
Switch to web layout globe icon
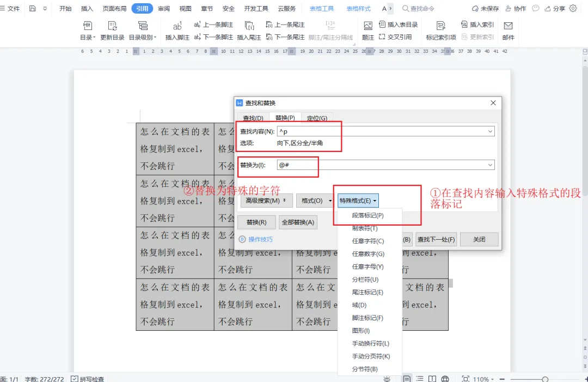tap(445, 379)
